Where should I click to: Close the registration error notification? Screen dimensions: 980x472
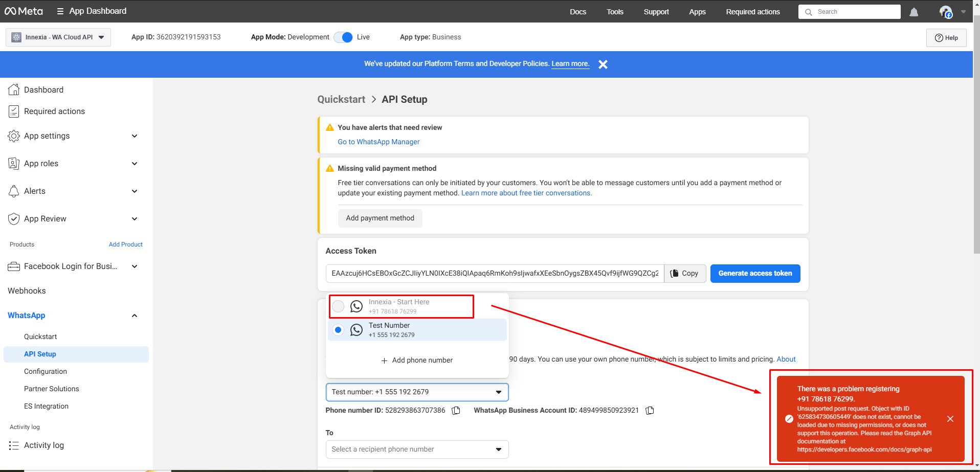pos(950,419)
